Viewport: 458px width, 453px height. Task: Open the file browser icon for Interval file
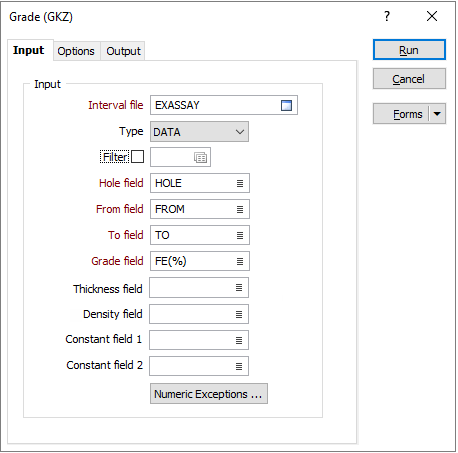286,105
